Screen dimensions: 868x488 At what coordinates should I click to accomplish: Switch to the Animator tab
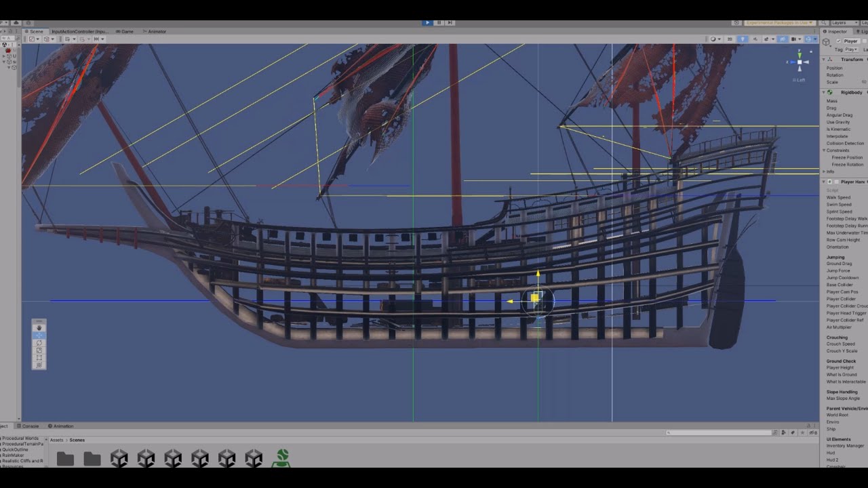coord(155,31)
